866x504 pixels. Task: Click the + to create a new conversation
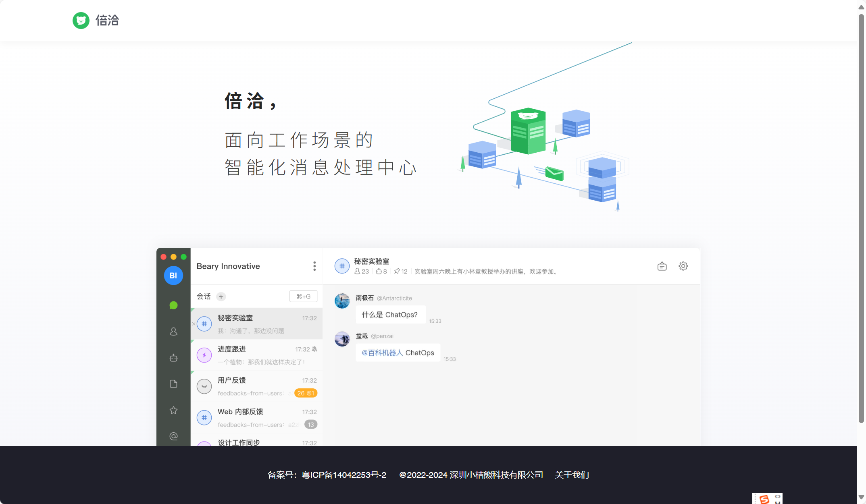coord(221,297)
